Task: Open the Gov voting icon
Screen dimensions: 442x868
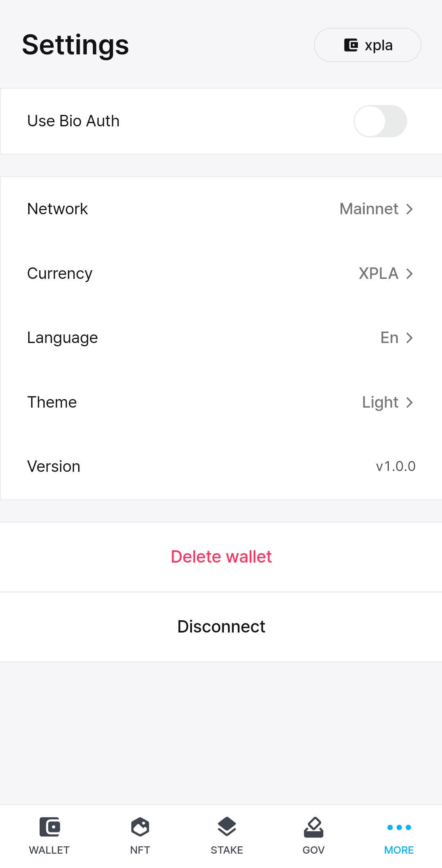Action: tap(313, 827)
